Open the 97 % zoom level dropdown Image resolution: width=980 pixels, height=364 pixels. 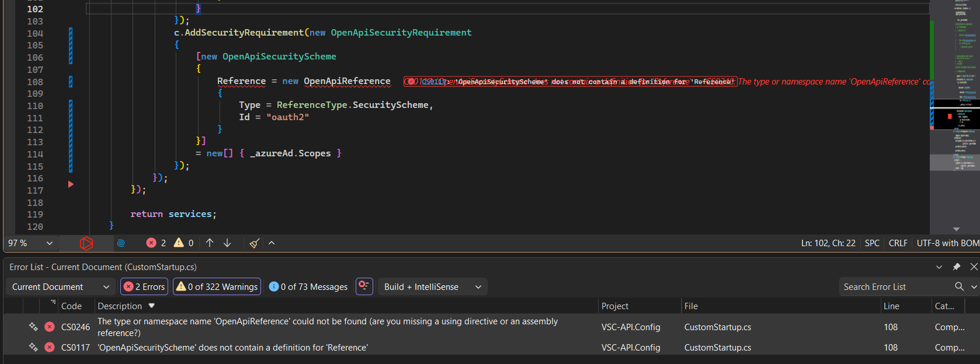[30, 243]
